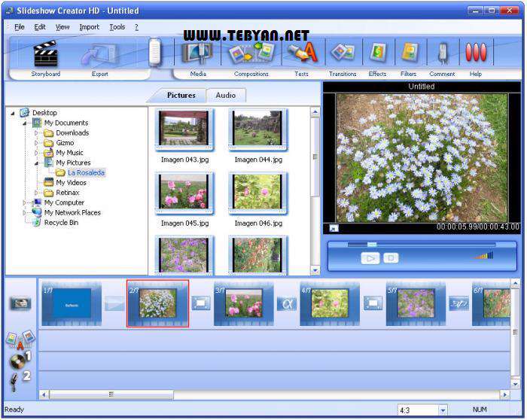
Task: Click the alpha transition between slides 3 and 4
Action: pyautogui.click(x=287, y=303)
